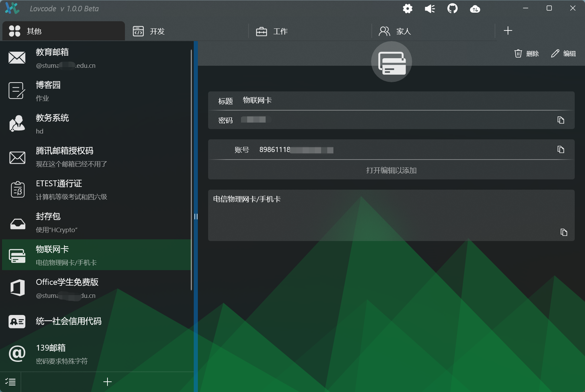Click the 打开编辑以添加 link
The image size is (585, 392).
click(x=391, y=170)
